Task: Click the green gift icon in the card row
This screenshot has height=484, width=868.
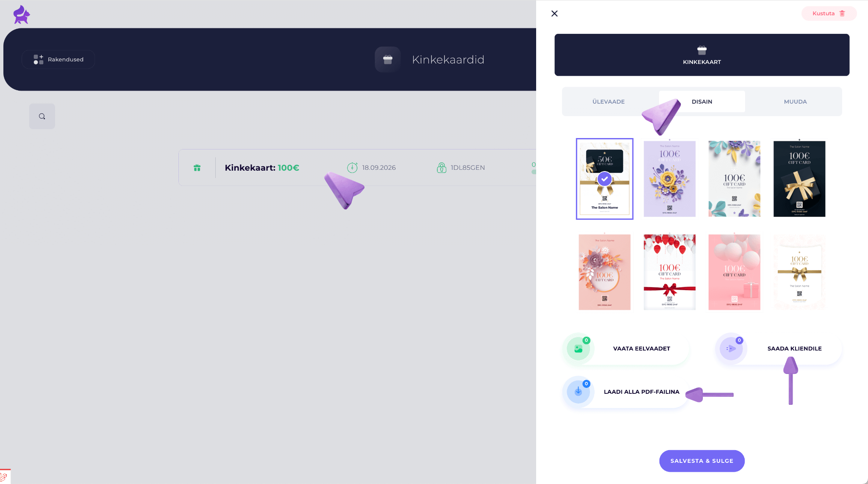Action: pos(197,168)
